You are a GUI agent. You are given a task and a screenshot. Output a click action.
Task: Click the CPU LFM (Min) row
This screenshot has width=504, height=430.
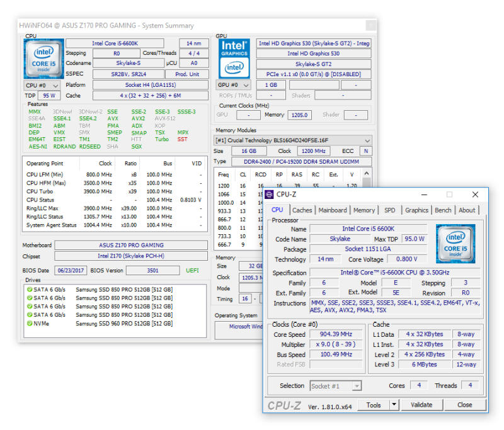click(x=114, y=174)
